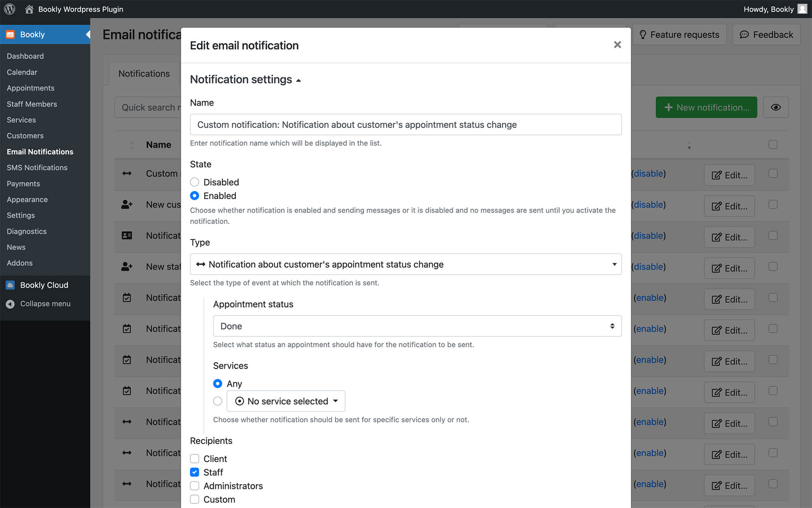Click the Quick search field

tap(148, 107)
